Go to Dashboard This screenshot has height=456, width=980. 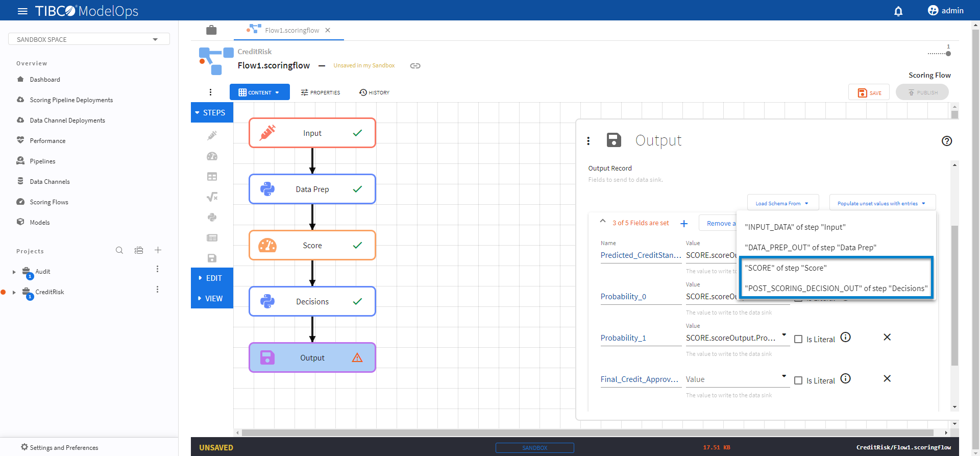pyautogui.click(x=45, y=80)
